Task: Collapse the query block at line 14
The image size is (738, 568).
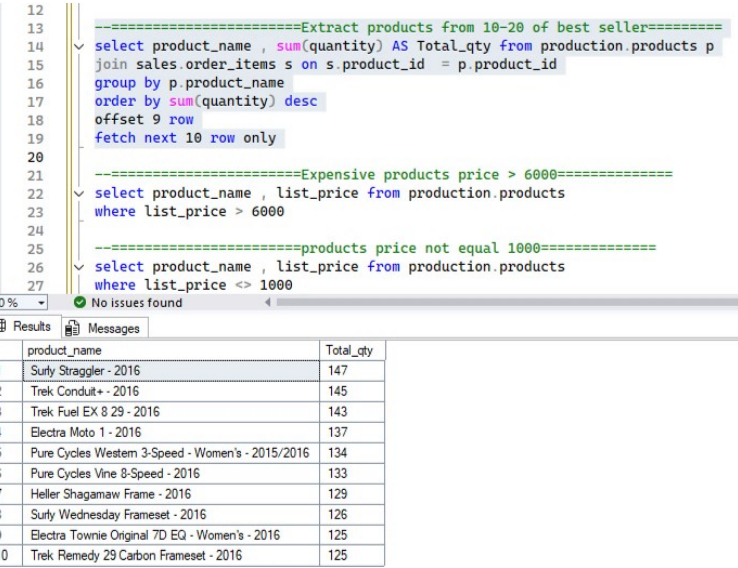Action: pos(79,47)
